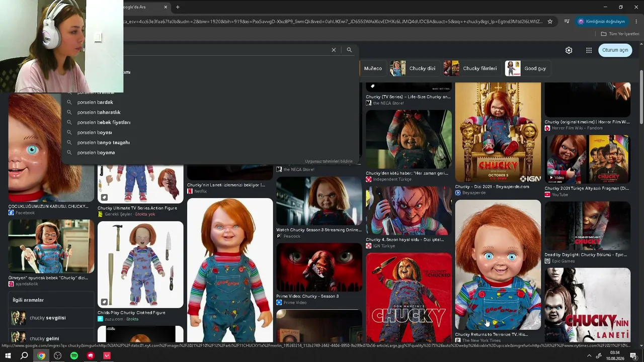Open the Chucky Returns to Terrorize TV image
Screen dimensions: 644x362
click(x=498, y=265)
